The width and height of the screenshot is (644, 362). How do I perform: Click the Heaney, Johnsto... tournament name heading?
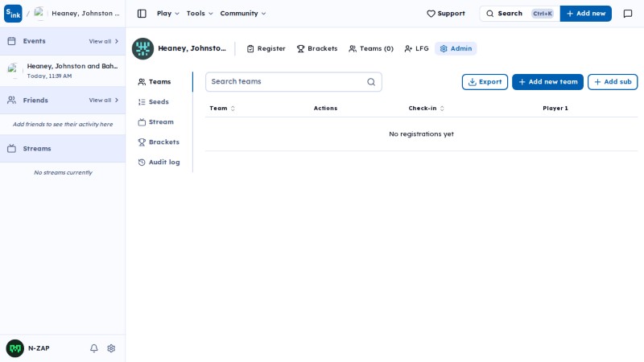(x=192, y=48)
